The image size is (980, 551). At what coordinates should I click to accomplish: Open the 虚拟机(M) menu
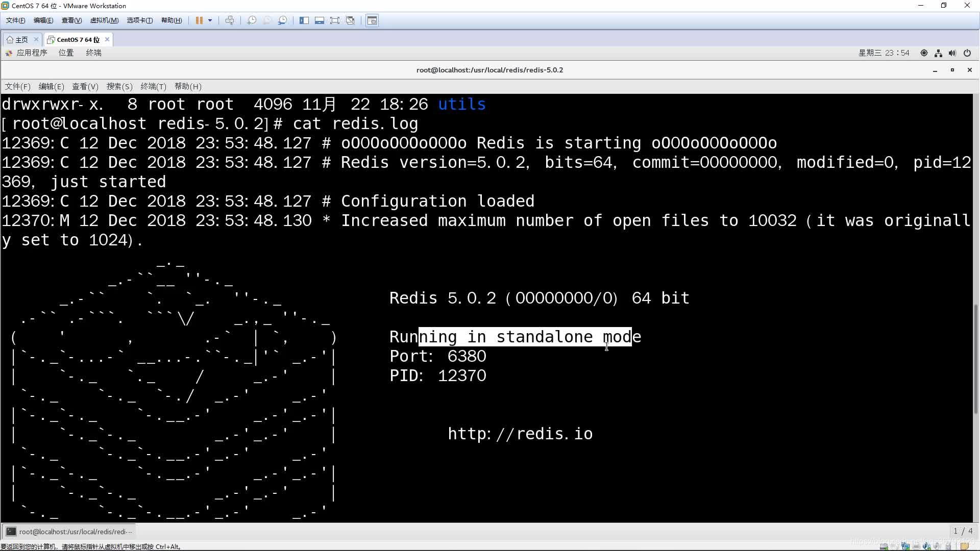104,20
